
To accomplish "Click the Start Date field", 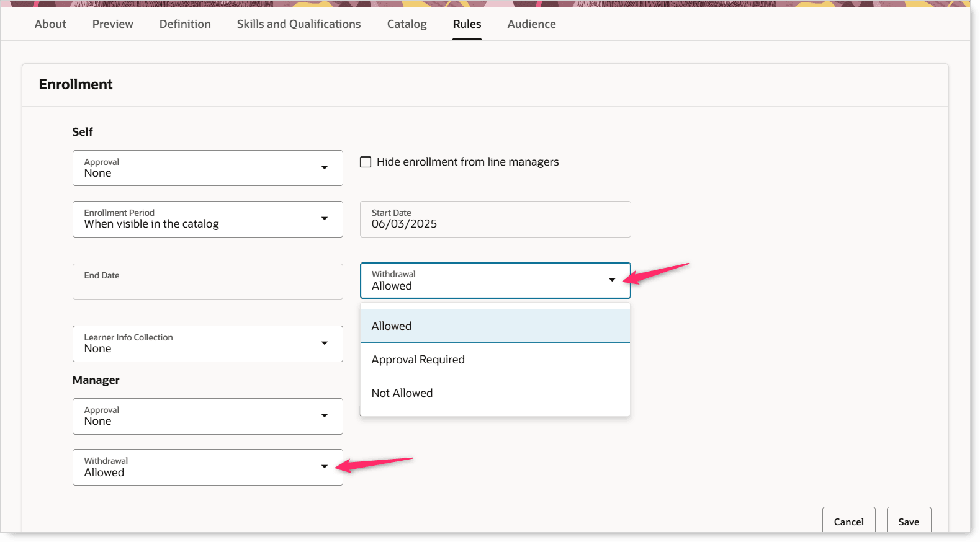I will 495,219.
